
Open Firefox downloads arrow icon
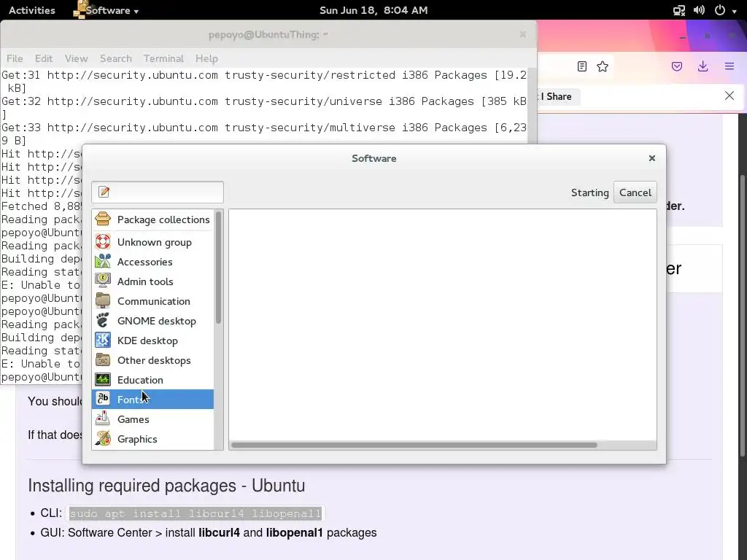(703, 66)
